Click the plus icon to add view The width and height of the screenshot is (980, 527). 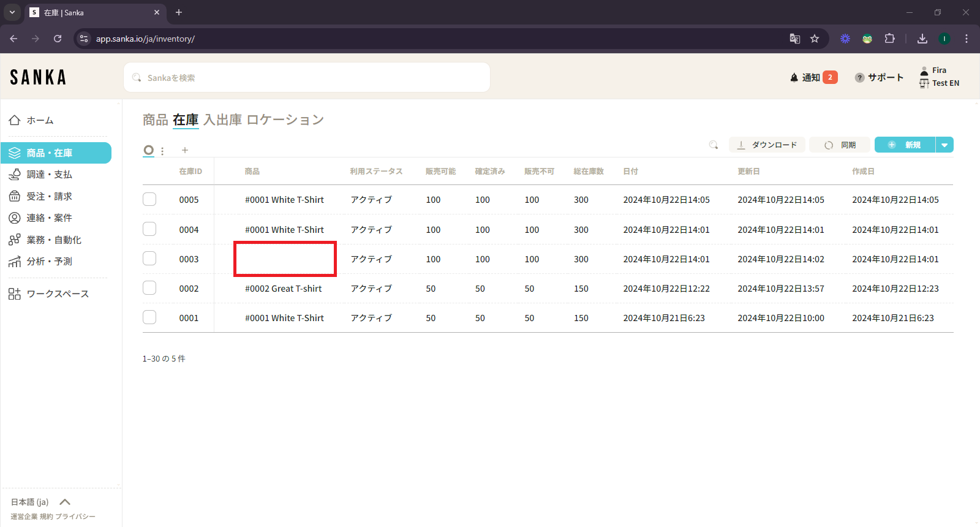coord(185,150)
